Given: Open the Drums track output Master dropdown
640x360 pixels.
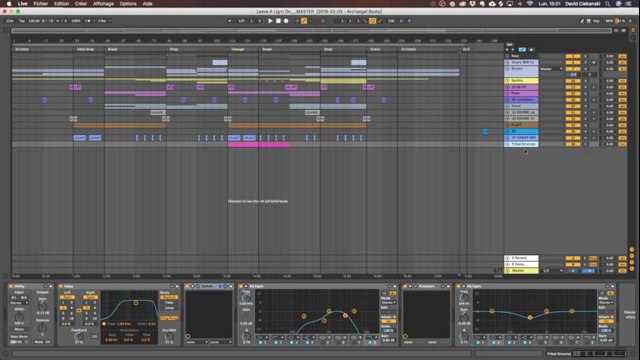Looking at the screenshot, I should pos(551,69).
